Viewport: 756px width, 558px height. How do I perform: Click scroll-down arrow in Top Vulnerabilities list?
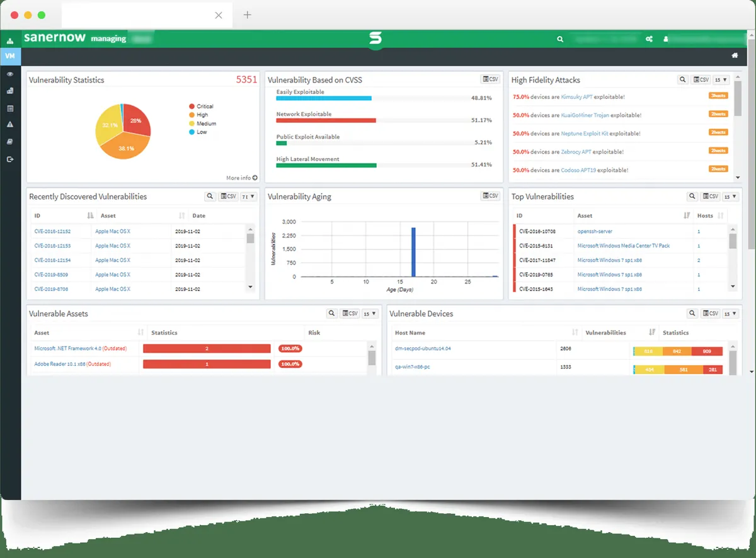pos(732,286)
